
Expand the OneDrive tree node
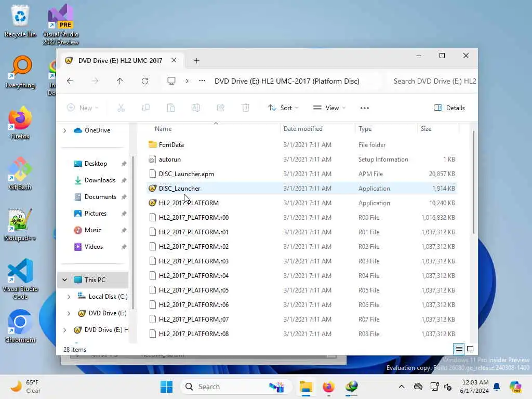tap(65, 130)
